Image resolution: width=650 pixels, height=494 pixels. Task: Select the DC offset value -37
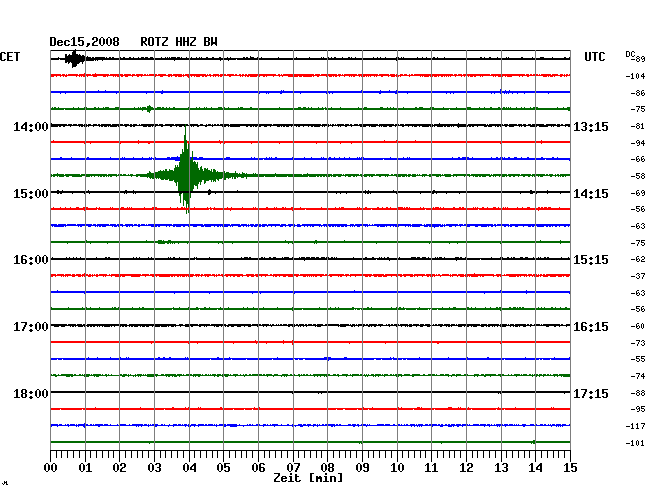point(638,276)
